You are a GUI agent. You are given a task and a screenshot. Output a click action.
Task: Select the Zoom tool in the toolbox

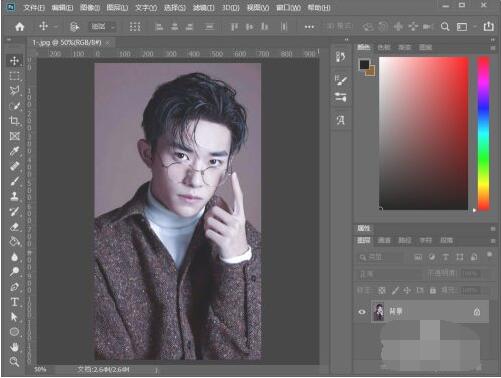[14, 362]
